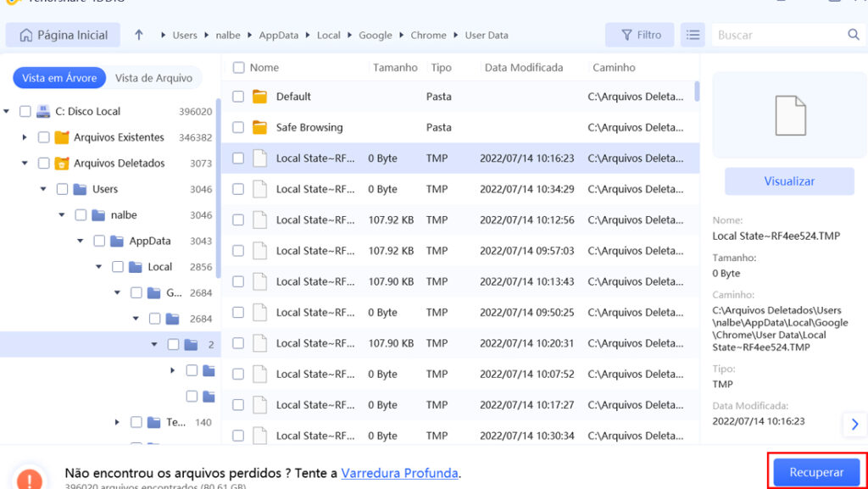Viewport: 868px width, 489px height.
Task: Click the Default folder icon
Action: (259, 97)
